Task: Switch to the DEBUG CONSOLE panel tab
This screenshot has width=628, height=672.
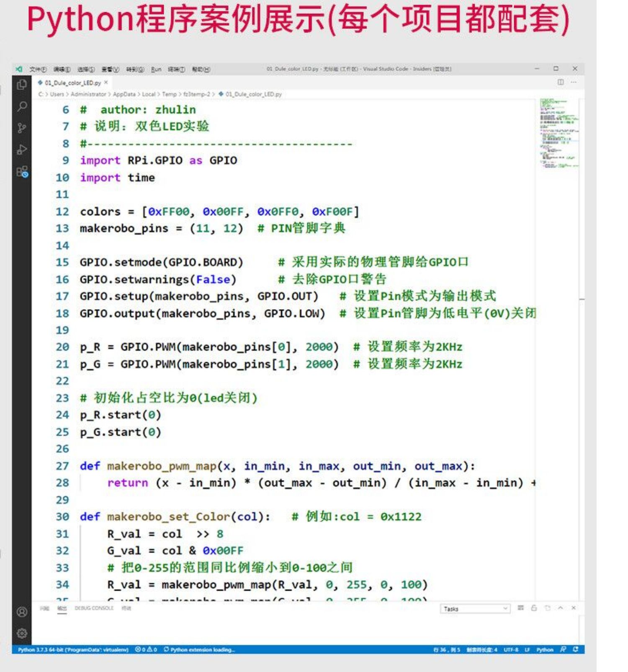Action: coord(94,608)
